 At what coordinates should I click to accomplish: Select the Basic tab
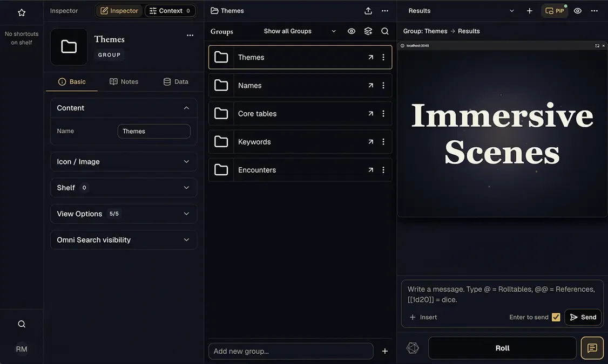(x=72, y=82)
